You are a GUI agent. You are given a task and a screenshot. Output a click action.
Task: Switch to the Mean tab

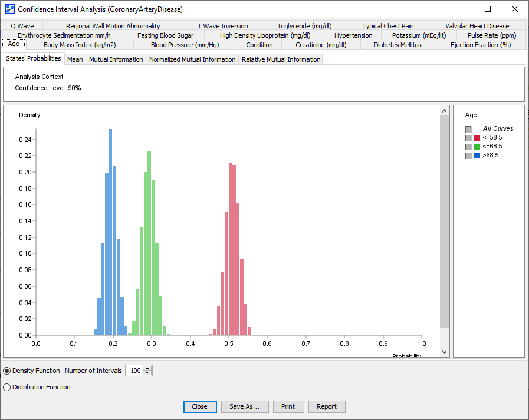point(75,59)
